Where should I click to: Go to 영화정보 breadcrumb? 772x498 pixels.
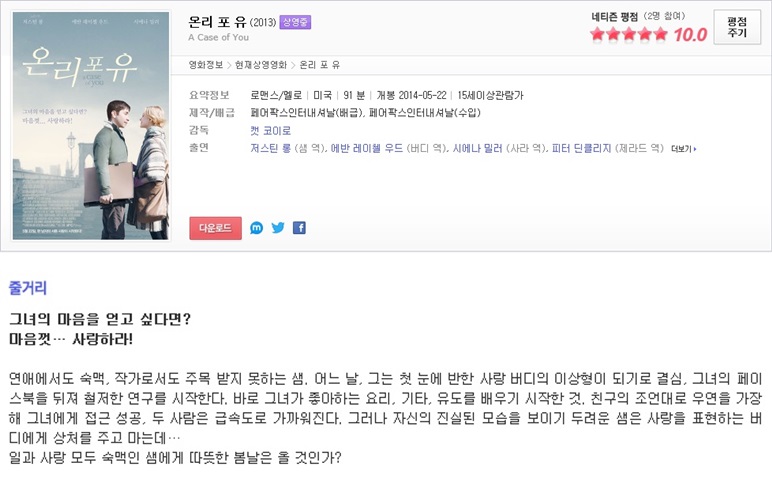point(206,65)
